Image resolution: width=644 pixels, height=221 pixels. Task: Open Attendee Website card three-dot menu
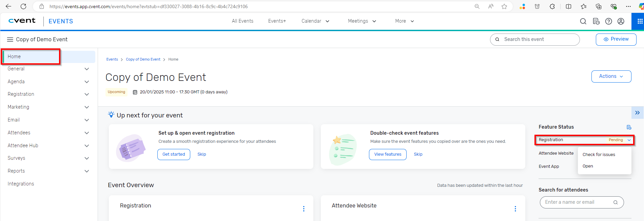[515, 209]
